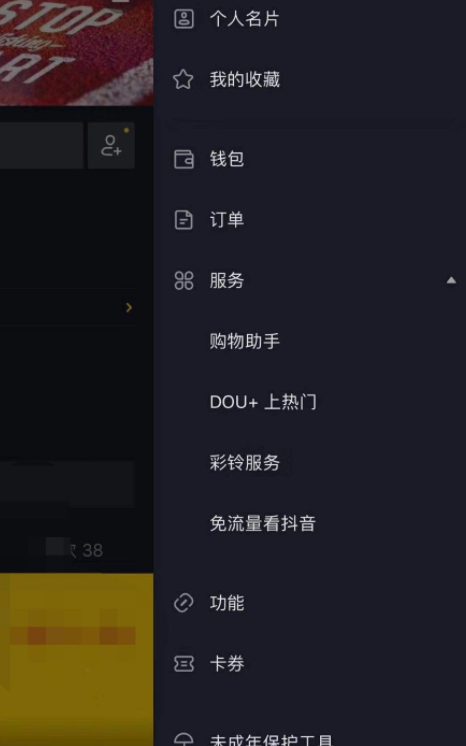This screenshot has height=746, width=466.
Task: Tap the yellow thumbnail at the bottom left
Action: click(x=77, y=659)
